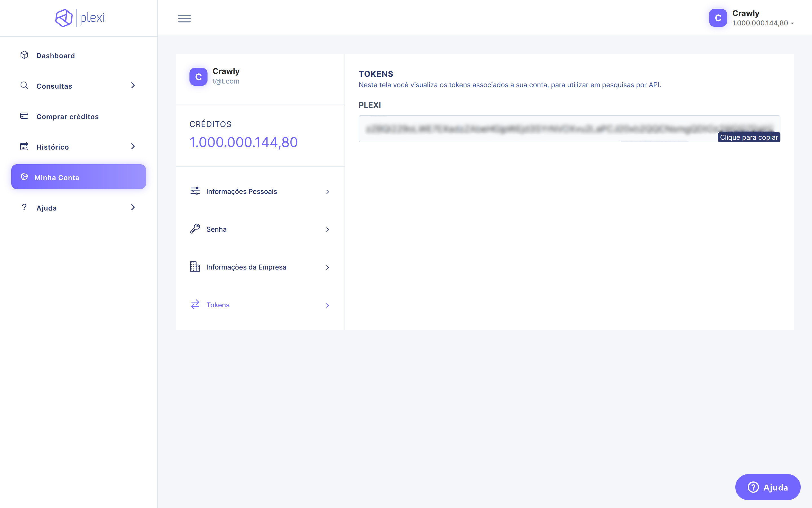This screenshot has width=812, height=508.
Task: Open the Dashboard menu item
Action: [x=78, y=55]
